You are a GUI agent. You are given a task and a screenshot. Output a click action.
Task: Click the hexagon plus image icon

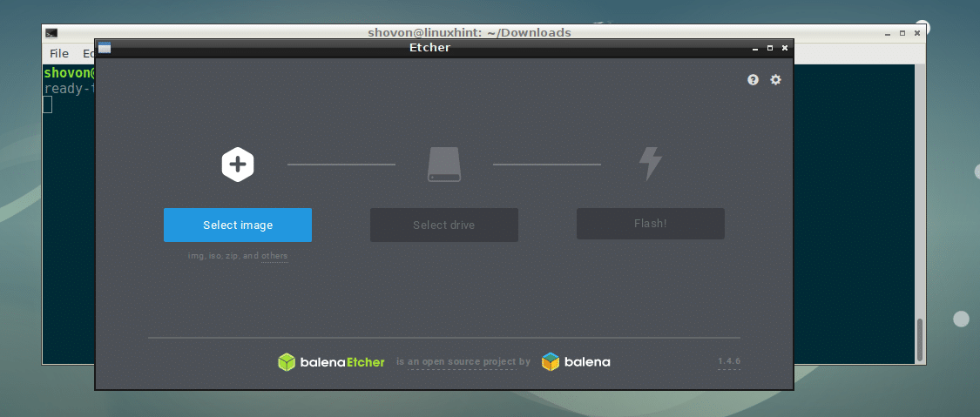click(238, 165)
